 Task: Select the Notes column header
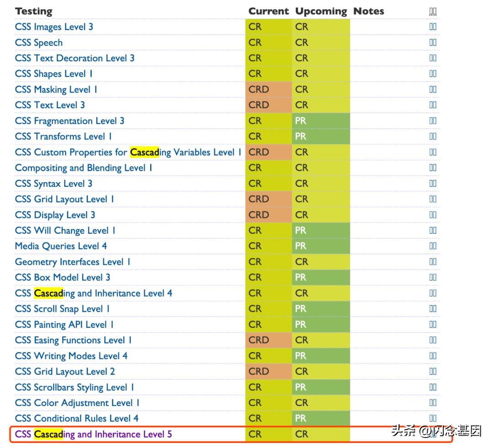[x=369, y=11]
